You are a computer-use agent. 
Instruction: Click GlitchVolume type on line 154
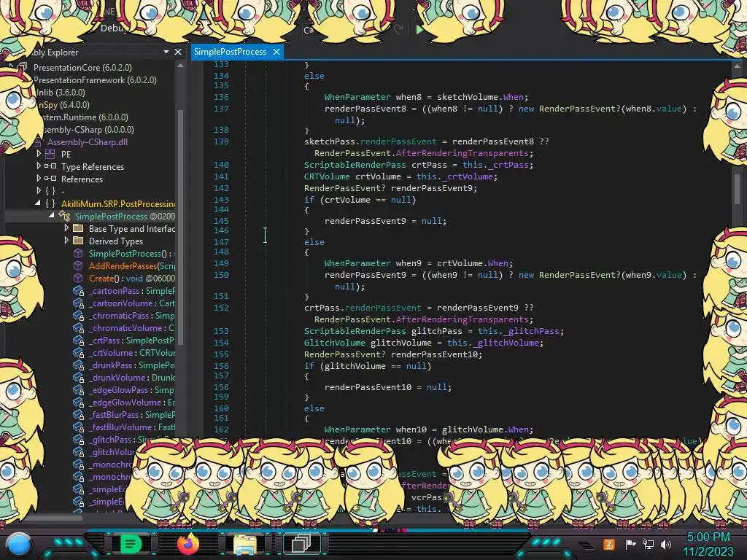click(334, 343)
